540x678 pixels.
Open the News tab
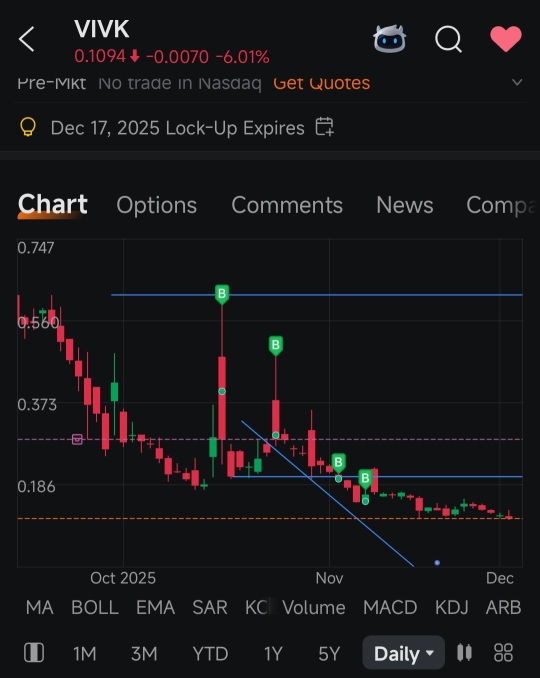[x=405, y=205]
